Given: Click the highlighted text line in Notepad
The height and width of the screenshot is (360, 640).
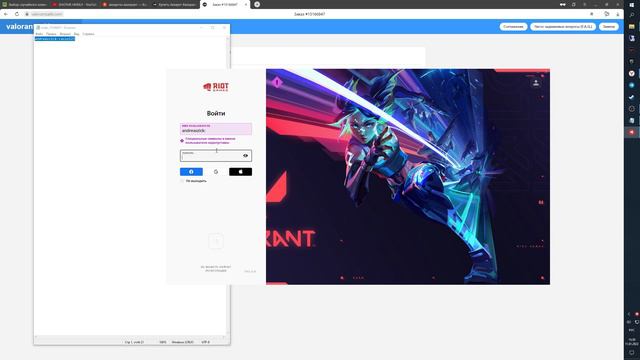Looking at the screenshot, I should point(55,39).
